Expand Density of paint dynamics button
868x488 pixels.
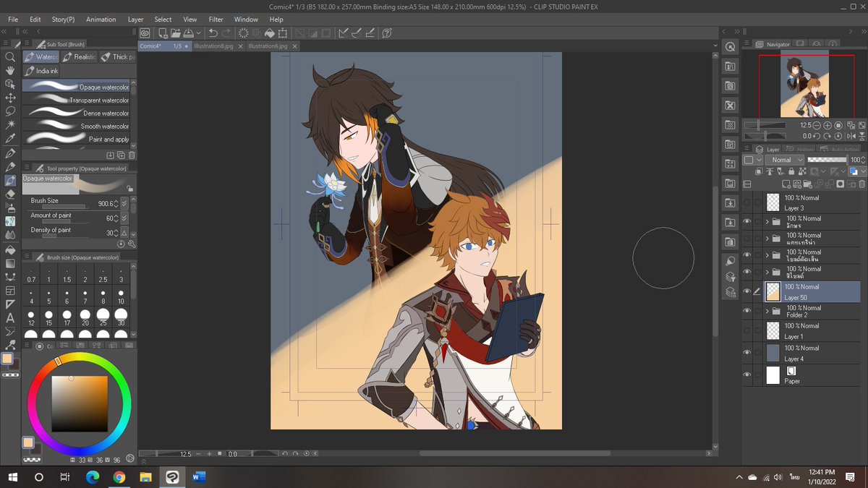point(124,233)
